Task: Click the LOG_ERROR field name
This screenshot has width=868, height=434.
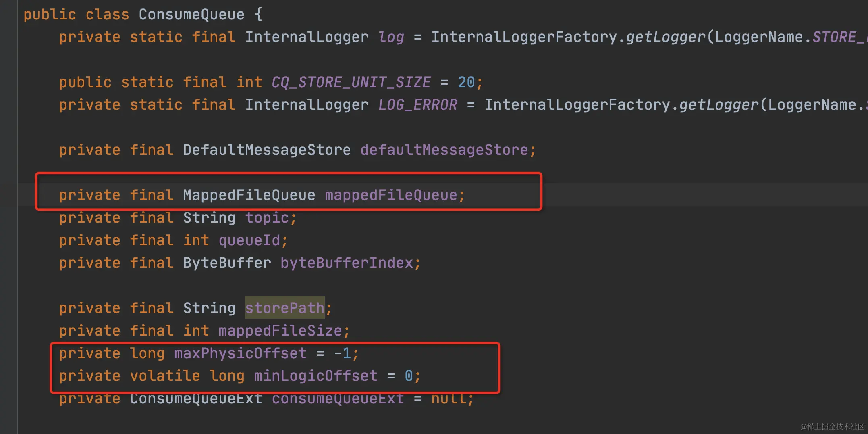Action: click(x=417, y=105)
